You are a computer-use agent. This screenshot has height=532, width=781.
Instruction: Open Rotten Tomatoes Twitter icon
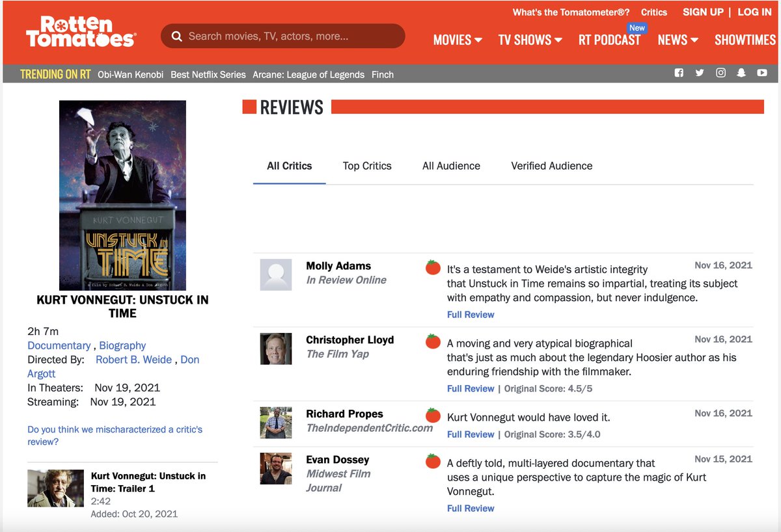[x=700, y=73]
